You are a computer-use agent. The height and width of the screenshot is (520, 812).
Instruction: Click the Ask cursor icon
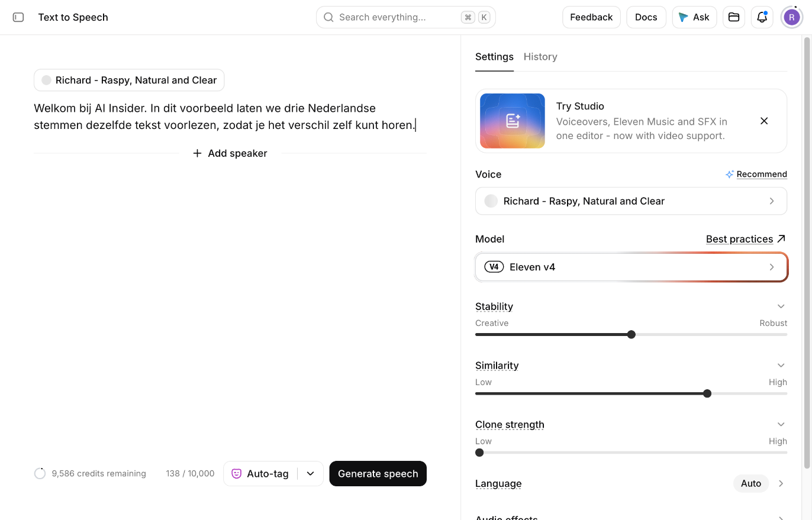[x=684, y=17]
